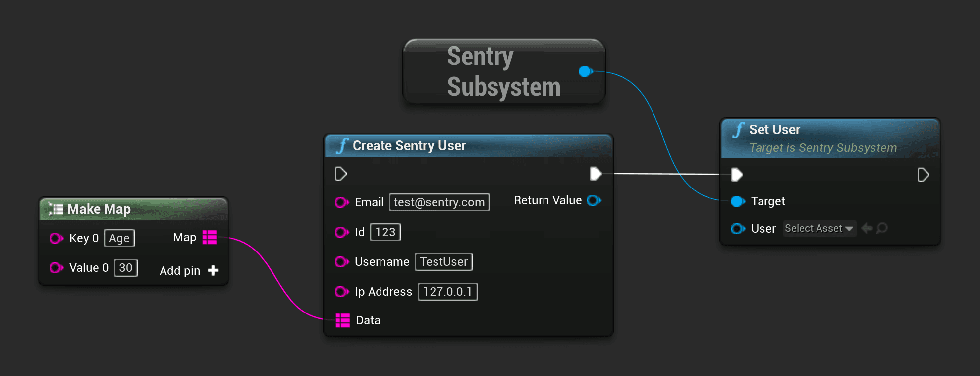Click the use-selected-asset arrow icon

click(867, 228)
